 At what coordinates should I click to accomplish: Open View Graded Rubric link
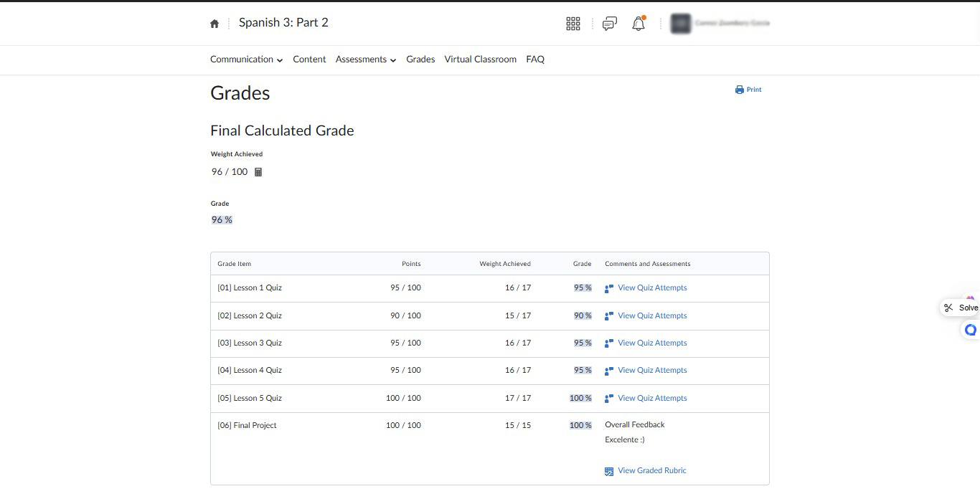[652, 470]
